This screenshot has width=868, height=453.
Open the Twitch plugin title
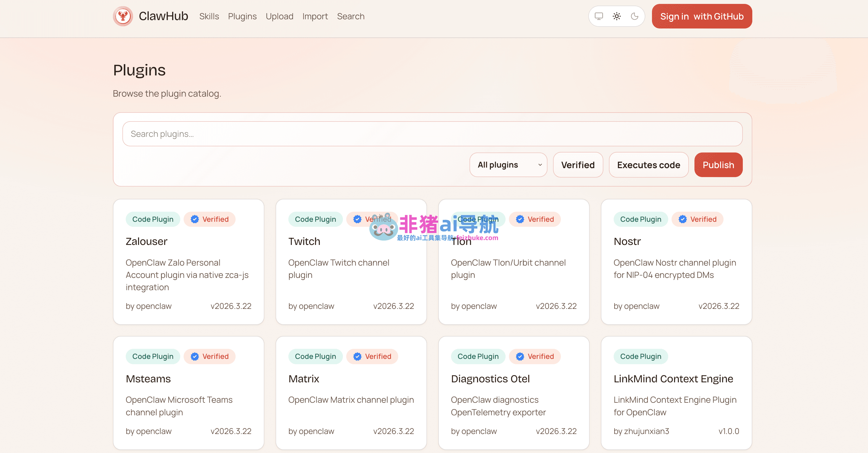pyautogui.click(x=304, y=242)
